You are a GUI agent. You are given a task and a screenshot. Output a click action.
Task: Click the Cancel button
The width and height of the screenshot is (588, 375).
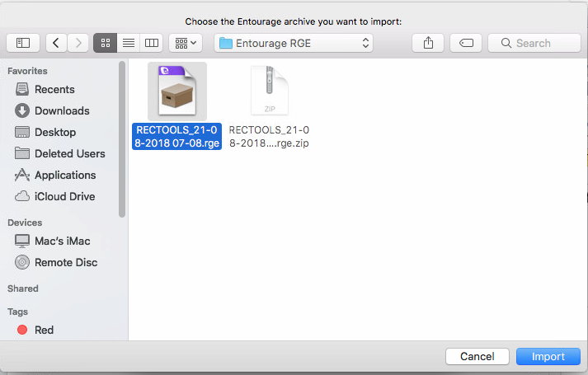pyautogui.click(x=477, y=356)
